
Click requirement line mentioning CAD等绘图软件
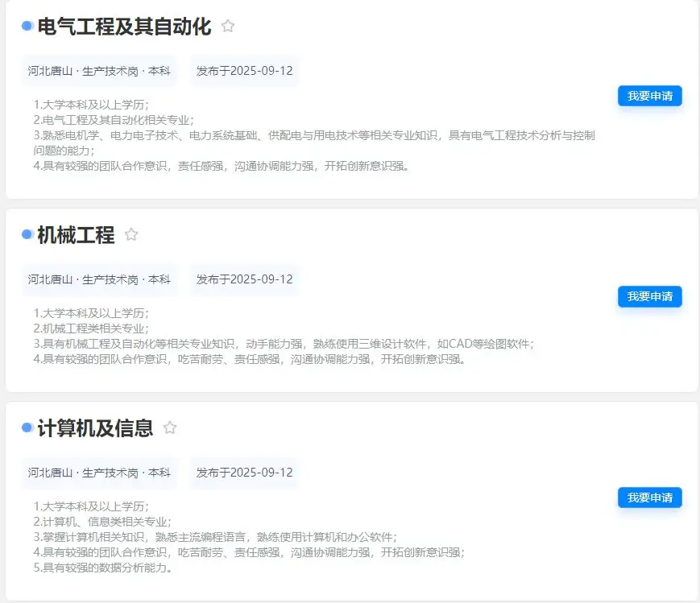point(284,344)
